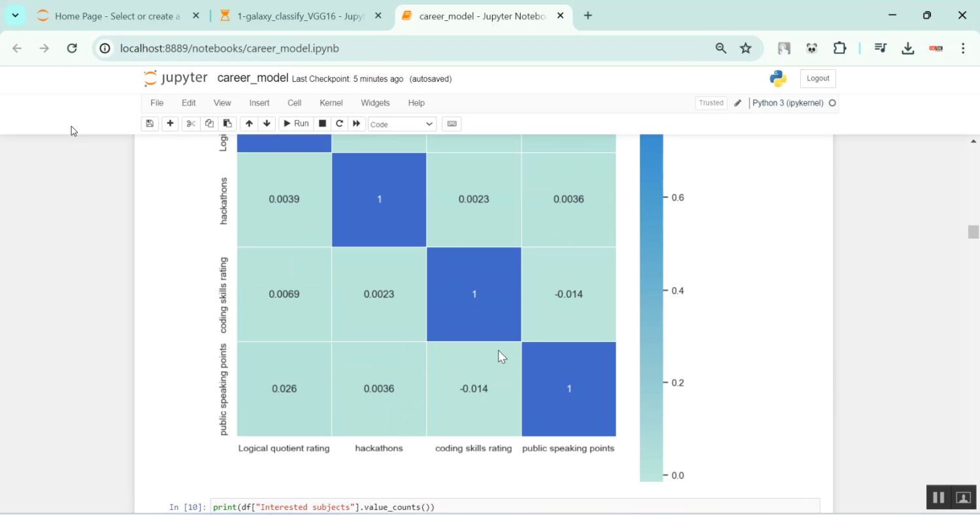The image size is (980, 515).
Task: Click the save and checkpoint icon
Action: [150, 124]
